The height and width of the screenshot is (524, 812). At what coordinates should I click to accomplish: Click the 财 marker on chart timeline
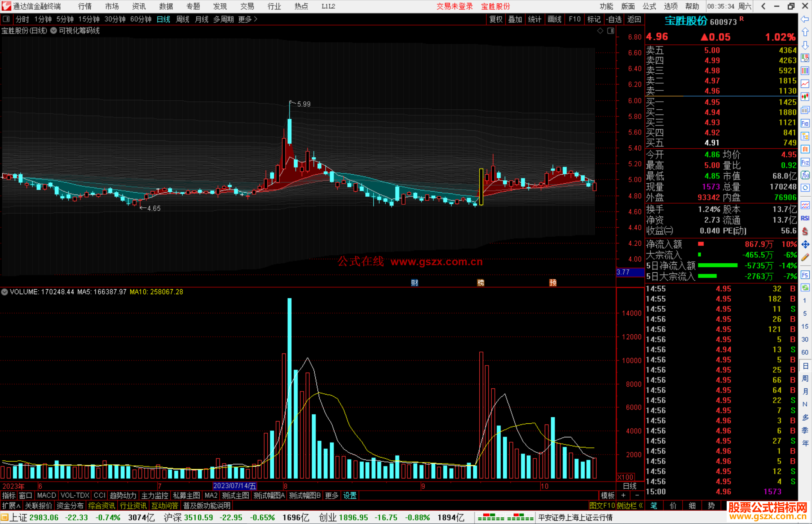coord(415,283)
